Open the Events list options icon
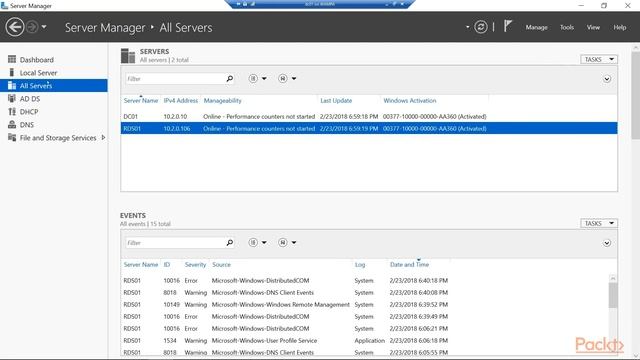Image resolution: width=640 pixels, height=360 pixels. [253, 242]
